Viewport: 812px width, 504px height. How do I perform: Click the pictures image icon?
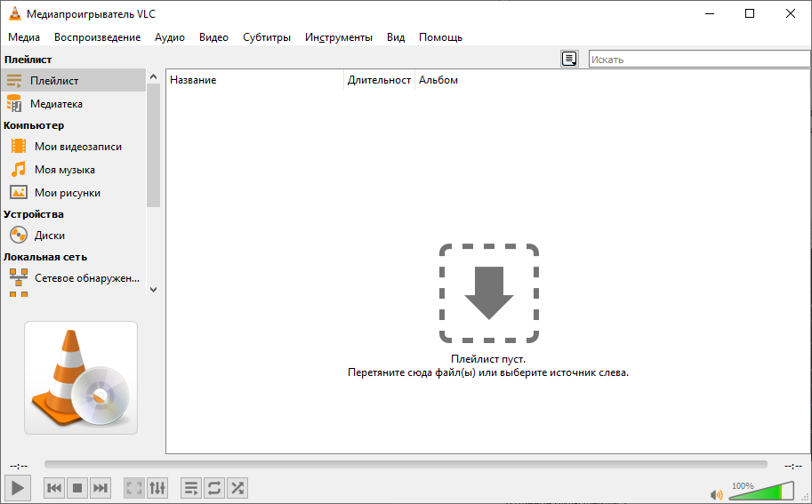tap(19, 192)
